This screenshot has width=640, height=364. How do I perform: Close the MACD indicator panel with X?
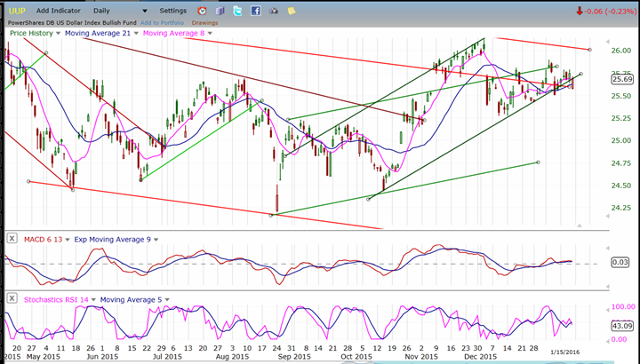point(12,239)
